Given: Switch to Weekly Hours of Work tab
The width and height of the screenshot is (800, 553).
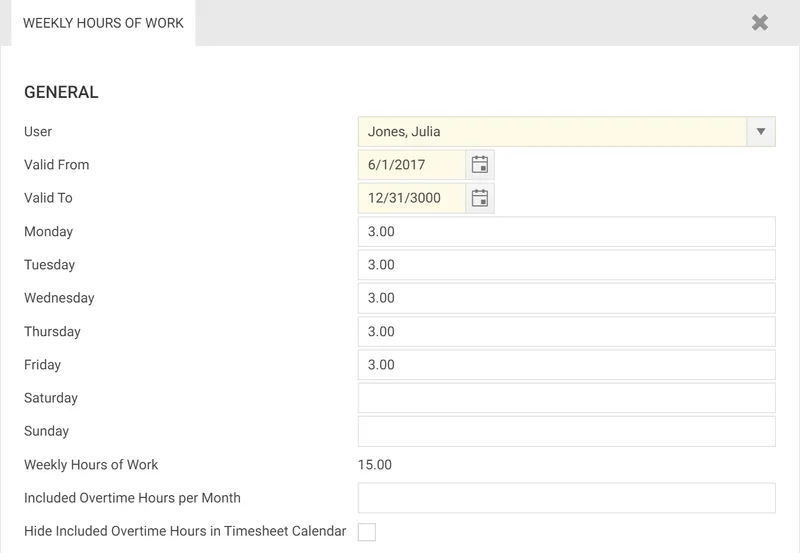Looking at the screenshot, I should tap(103, 22).
